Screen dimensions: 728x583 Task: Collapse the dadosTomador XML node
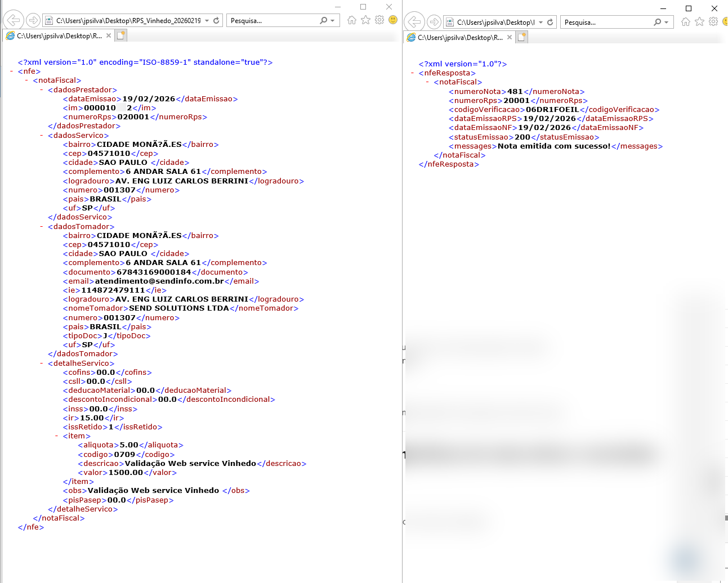pos(42,227)
